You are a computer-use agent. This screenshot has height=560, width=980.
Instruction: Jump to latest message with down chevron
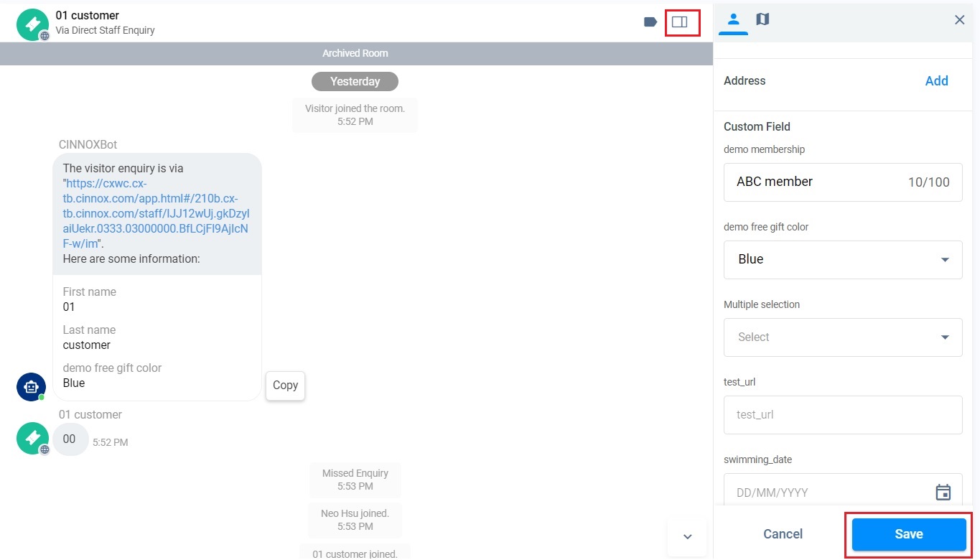(x=687, y=536)
